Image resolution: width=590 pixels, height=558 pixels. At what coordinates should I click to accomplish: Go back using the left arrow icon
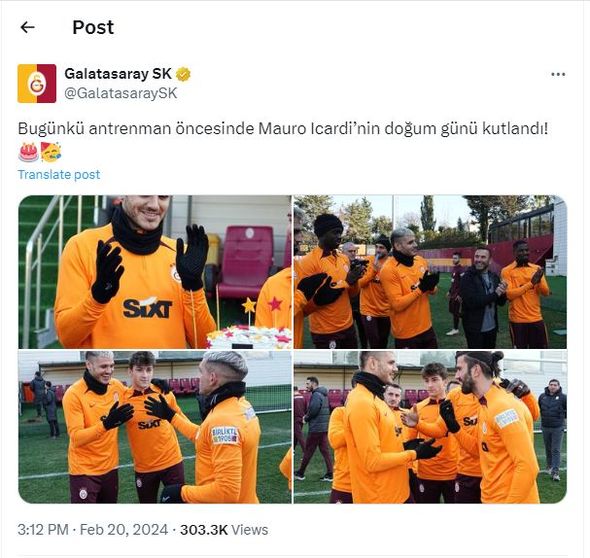(27, 27)
